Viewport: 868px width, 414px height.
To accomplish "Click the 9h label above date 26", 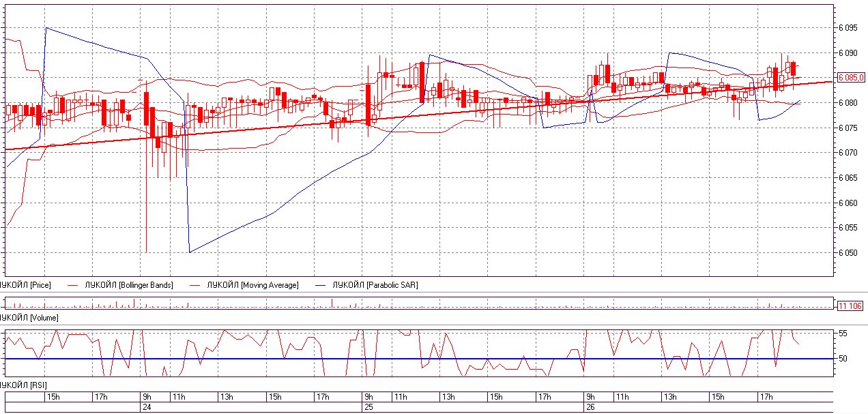I will click(x=591, y=397).
